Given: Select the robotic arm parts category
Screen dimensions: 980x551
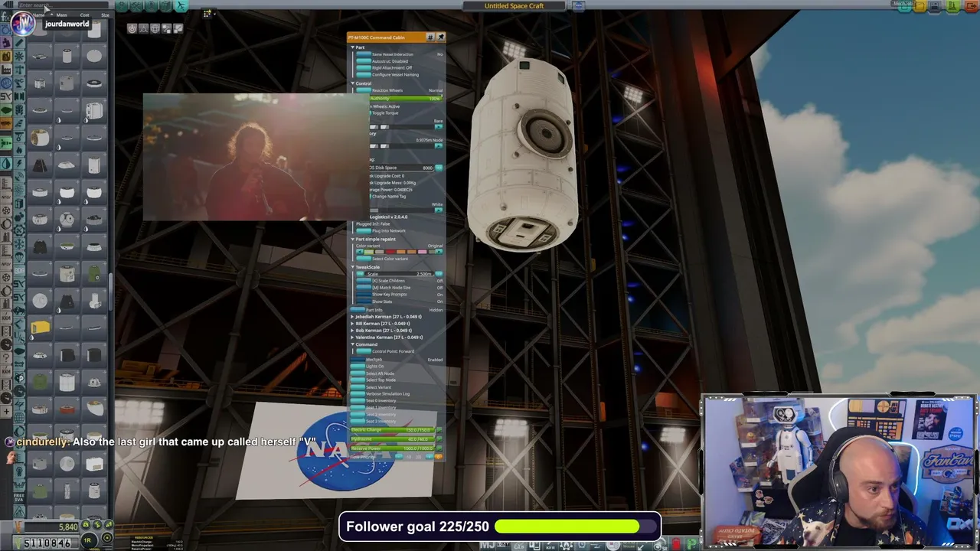Looking at the screenshot, I should click(x=19, y=83).
